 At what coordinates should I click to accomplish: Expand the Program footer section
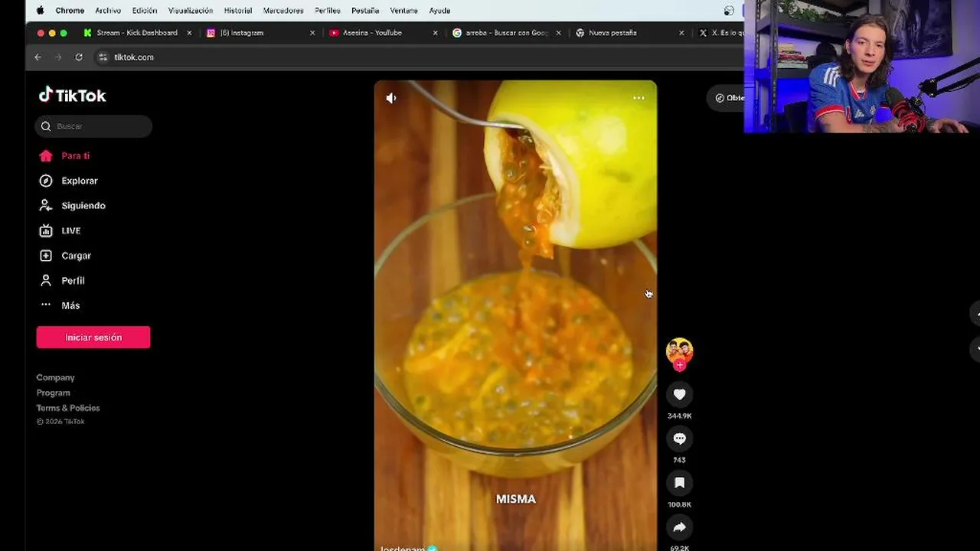tap(53, 393)
